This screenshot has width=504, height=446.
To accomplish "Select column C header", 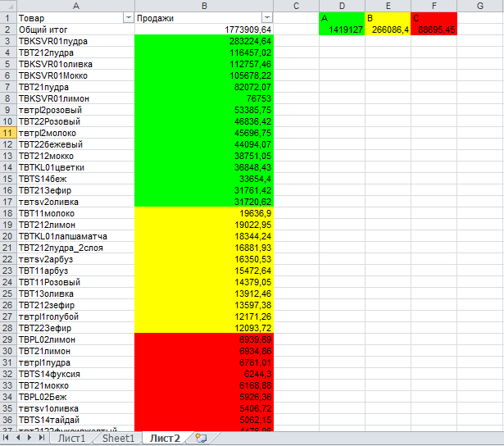I will click(296, 6).
